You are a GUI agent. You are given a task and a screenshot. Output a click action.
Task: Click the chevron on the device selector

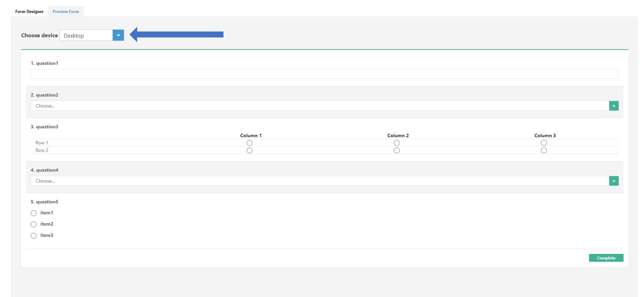pos(118,35)
